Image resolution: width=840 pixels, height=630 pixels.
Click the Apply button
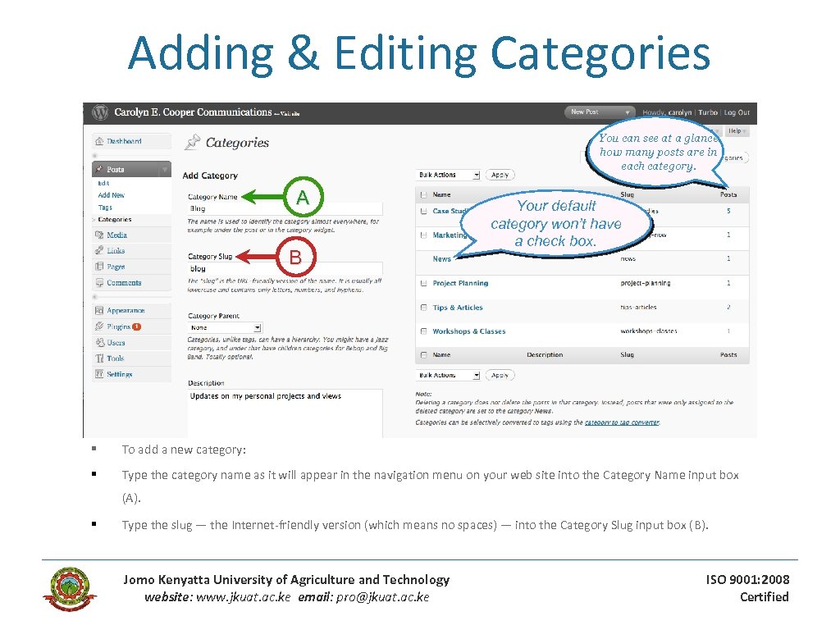click(x=500, y=174)
